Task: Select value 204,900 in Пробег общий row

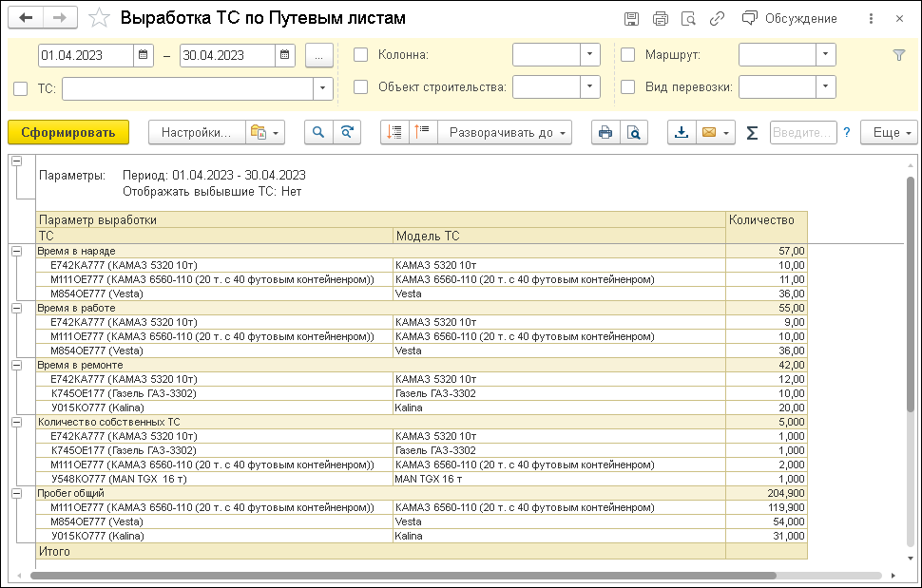Action: click(x=766, y=493)
